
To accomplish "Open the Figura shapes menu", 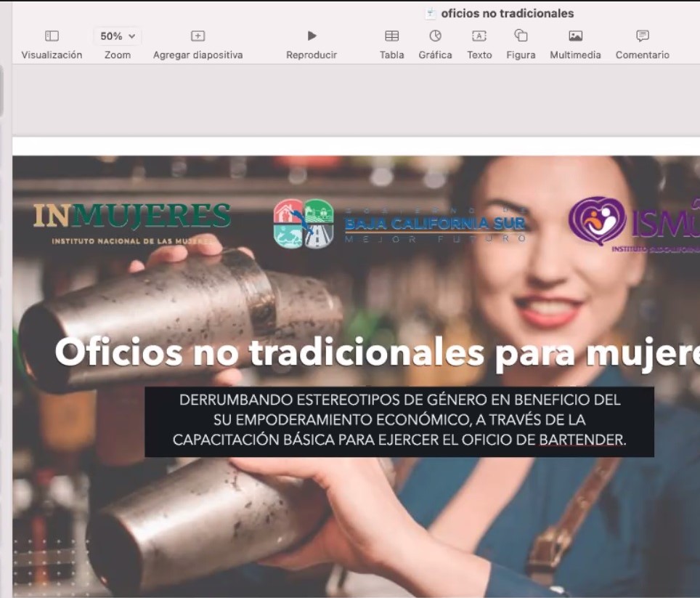I will click(x=521, y=36).
